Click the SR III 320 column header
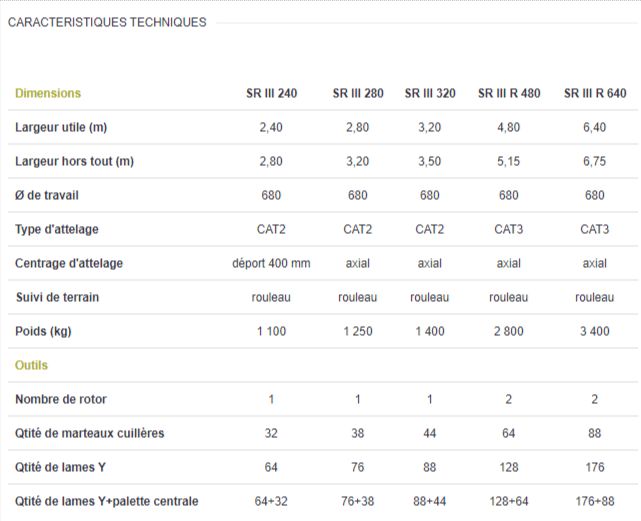Viewport: 641px width, 521px height. click(x=430, y=94)
